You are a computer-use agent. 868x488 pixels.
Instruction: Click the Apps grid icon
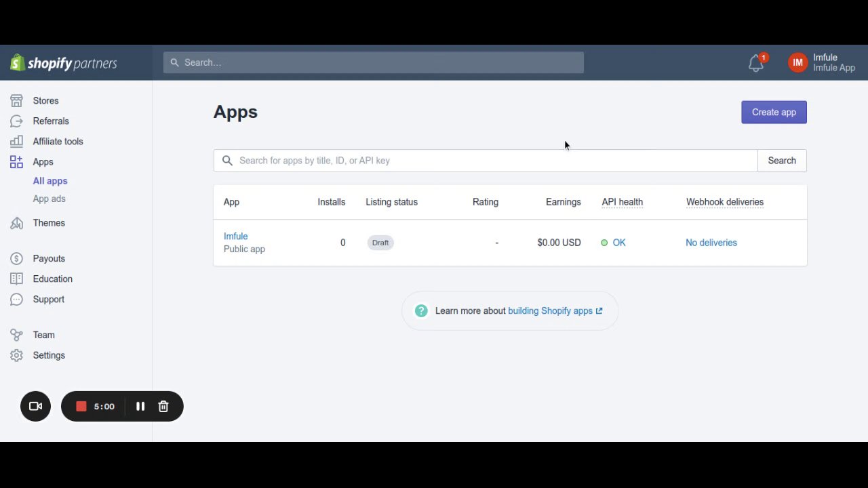click(16, 162)
